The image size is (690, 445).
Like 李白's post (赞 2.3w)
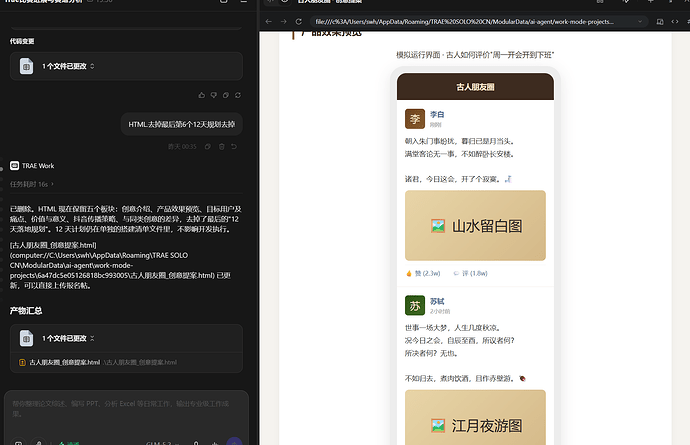[422, 273]
